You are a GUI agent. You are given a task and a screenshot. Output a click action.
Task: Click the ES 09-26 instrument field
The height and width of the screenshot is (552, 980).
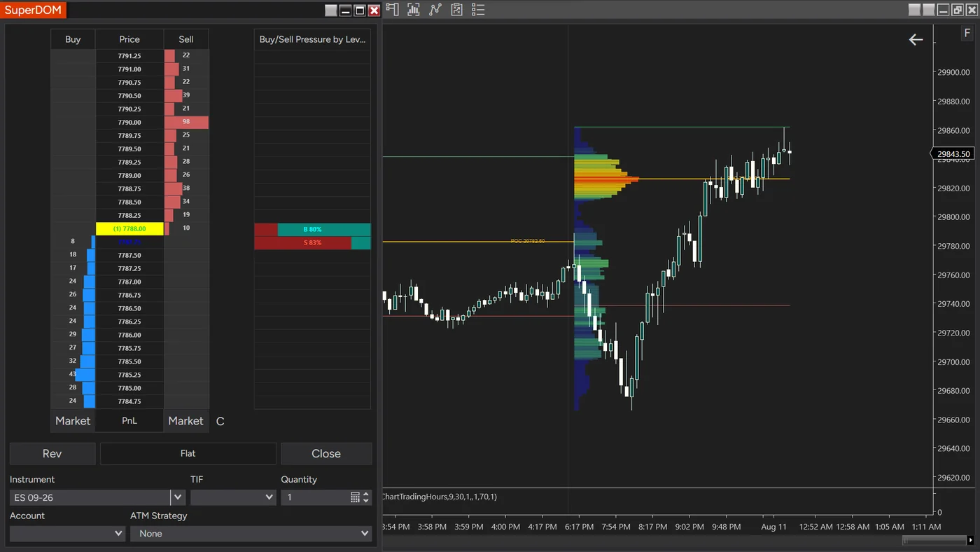click(90, 497)
